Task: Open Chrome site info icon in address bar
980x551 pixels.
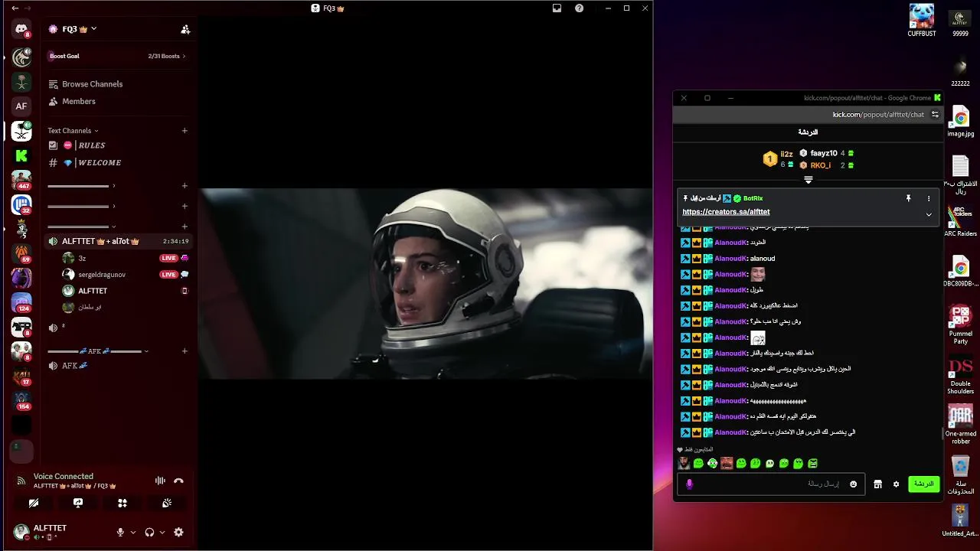Action: tap(935, 114)
